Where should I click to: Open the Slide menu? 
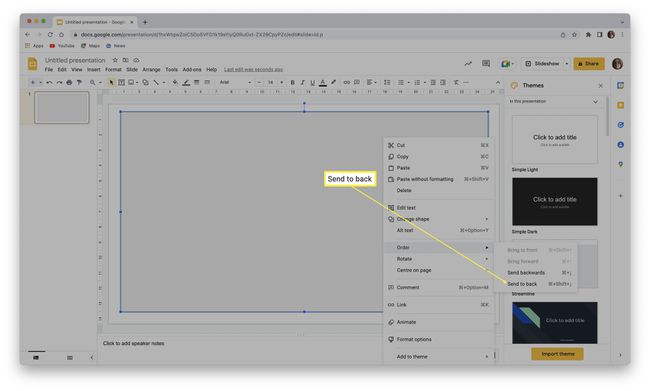point(132,70)
